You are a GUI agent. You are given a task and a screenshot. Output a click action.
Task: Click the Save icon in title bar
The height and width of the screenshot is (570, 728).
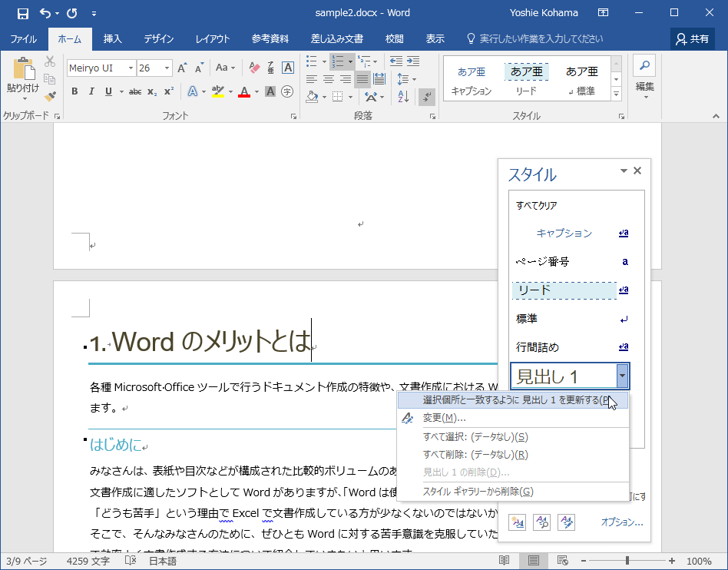click(22, 13)
